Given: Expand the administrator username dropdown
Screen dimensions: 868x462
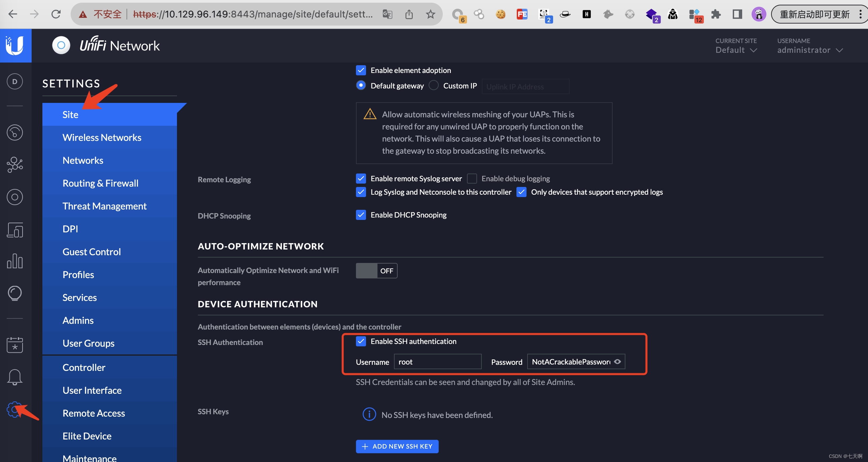Looking at the screenshot, I should (810, 50).
